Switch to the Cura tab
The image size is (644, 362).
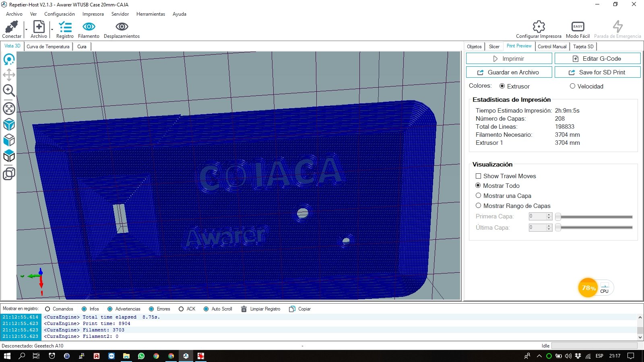point(82,47)
